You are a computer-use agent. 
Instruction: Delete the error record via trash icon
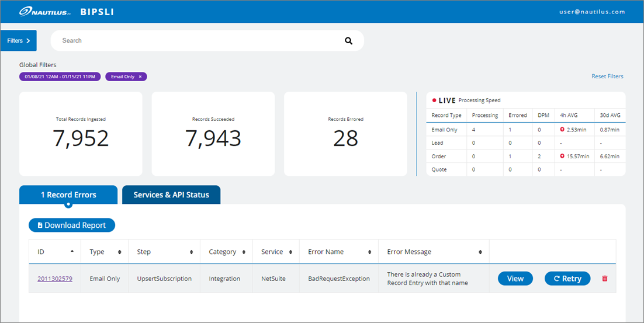pos(605,279)
